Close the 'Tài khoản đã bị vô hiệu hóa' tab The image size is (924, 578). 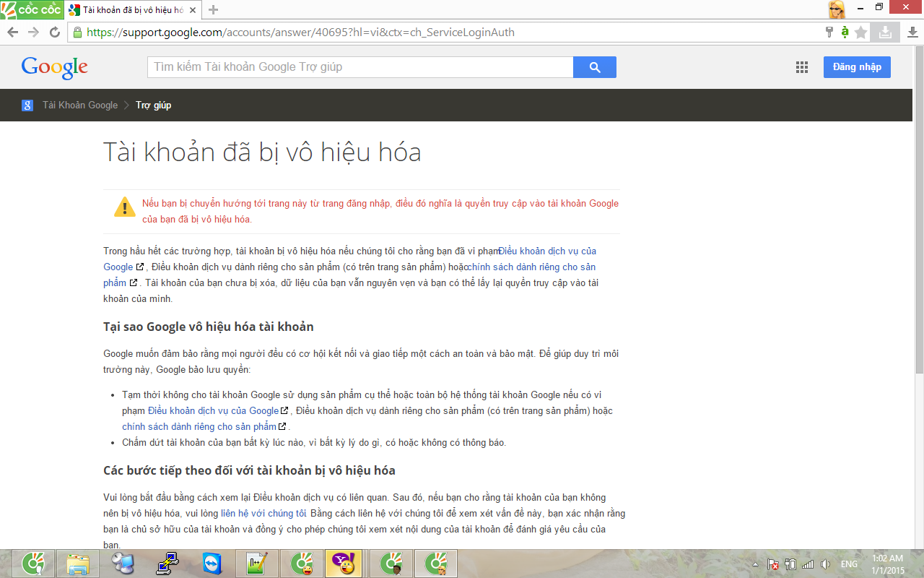193,10
